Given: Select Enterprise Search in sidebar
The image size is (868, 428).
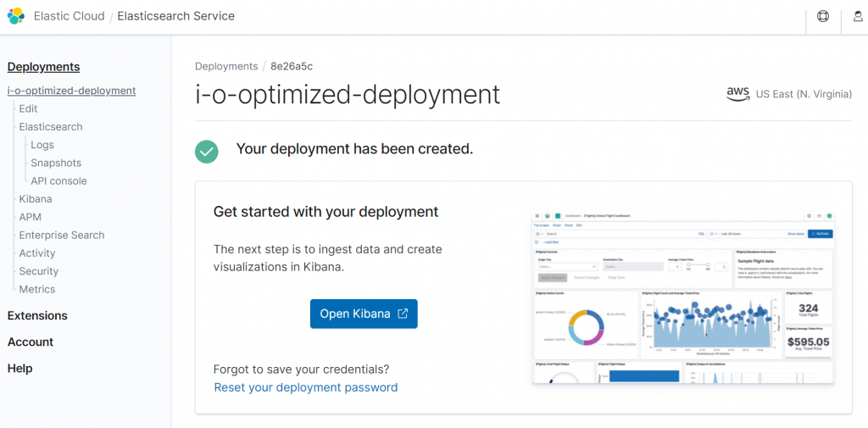Looking at the screenshot, I should tap(62, 235).
